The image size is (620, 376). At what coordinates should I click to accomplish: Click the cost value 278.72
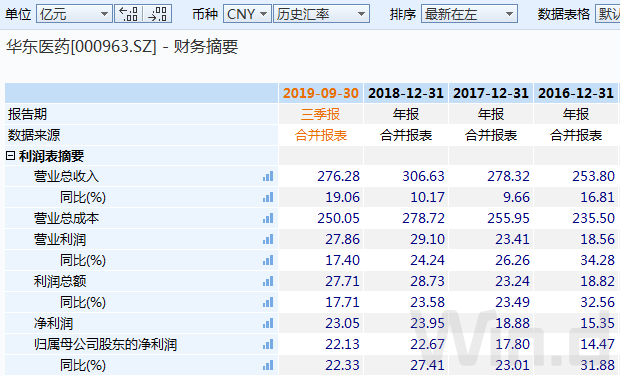[423, 218]
